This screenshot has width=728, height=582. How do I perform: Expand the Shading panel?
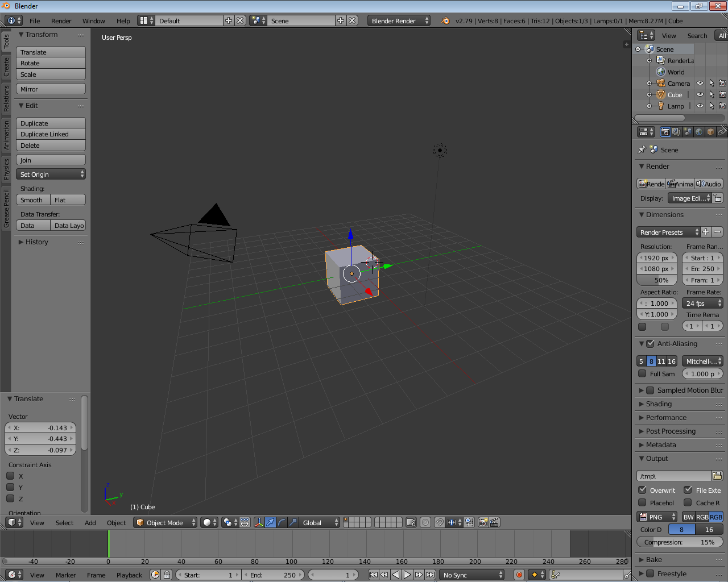(x=659, y=404)
